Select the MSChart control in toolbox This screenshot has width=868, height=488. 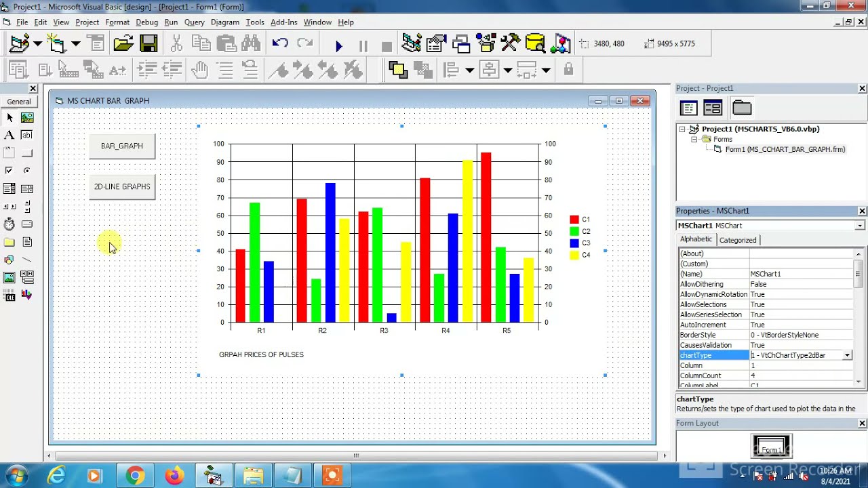point(27,295)
